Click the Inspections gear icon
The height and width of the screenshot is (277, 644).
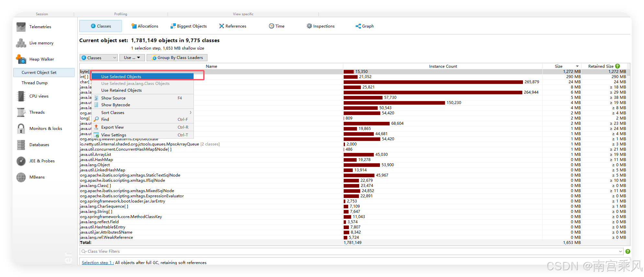pyautogui.click(x=309, y=26)
